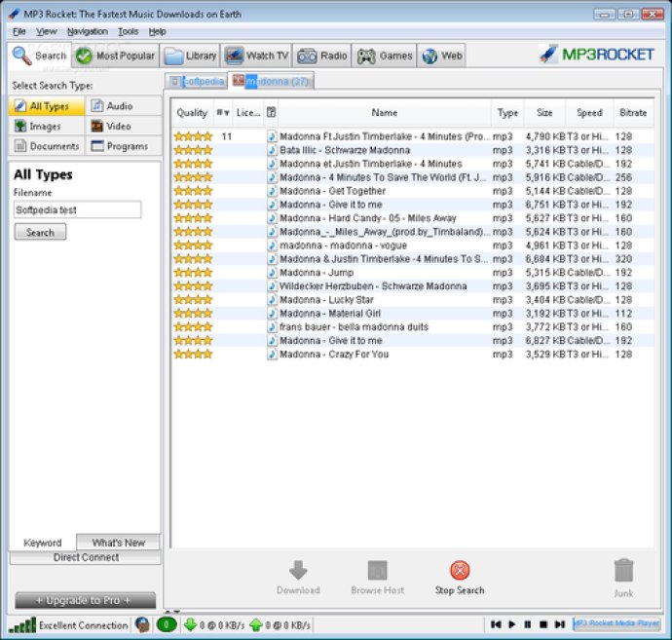
Task: Switch to the Library tab
Action: [190, 56]
